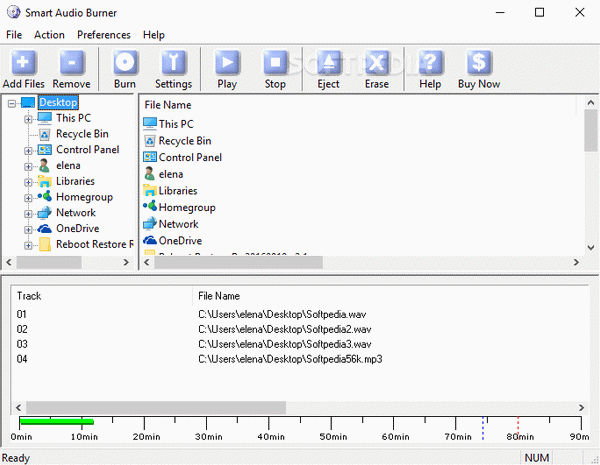This screenshot has height=465, width=600.
Task: Select This PC in folder tree
Action: click(73, 118)
